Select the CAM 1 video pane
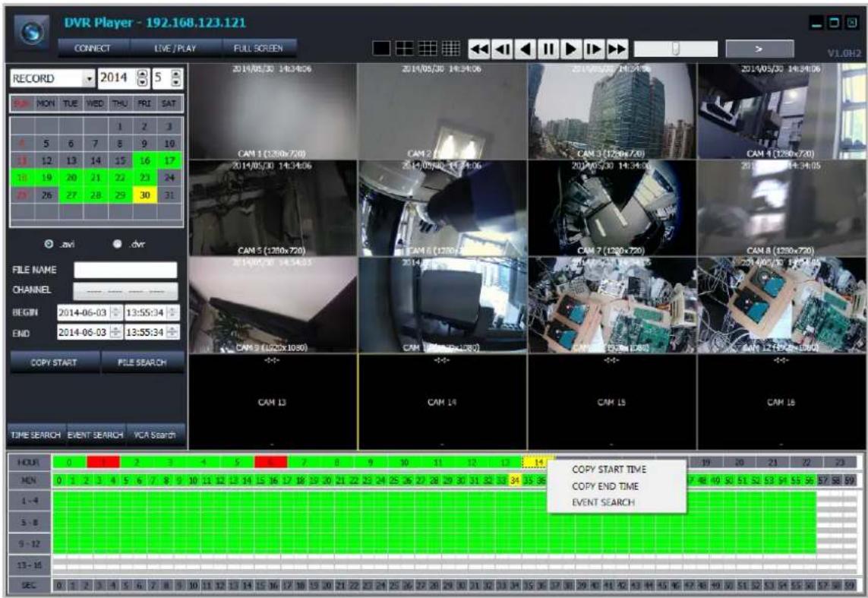 pyautogui.click(x=273, y=111)
